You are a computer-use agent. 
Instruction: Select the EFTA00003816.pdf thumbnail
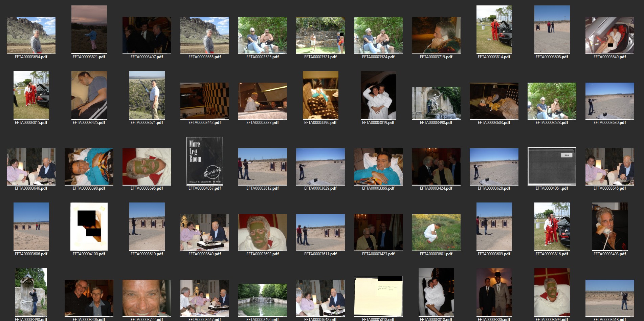click(552, 227)
